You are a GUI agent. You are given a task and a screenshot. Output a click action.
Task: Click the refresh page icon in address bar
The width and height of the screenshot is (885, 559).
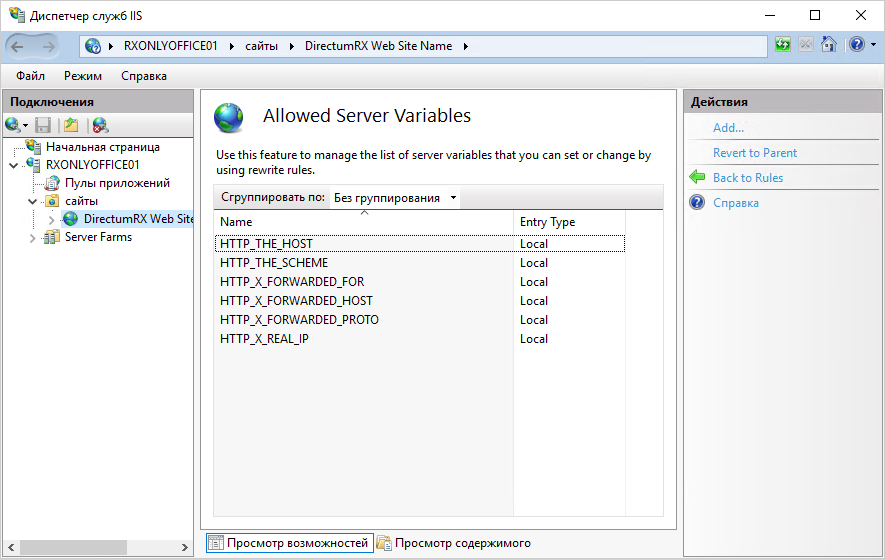pyautogui.click(x=783, y=45)
